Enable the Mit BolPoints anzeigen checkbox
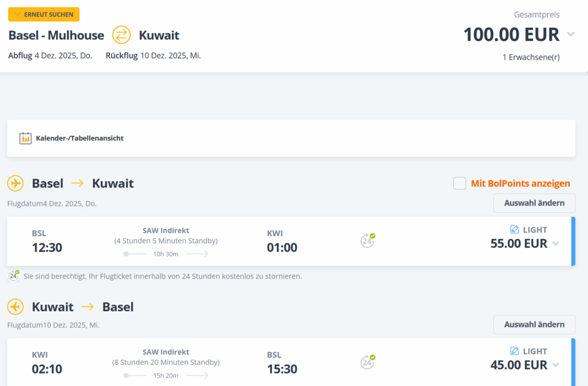Screen dimensions: 588x386 tap(460, 183)
